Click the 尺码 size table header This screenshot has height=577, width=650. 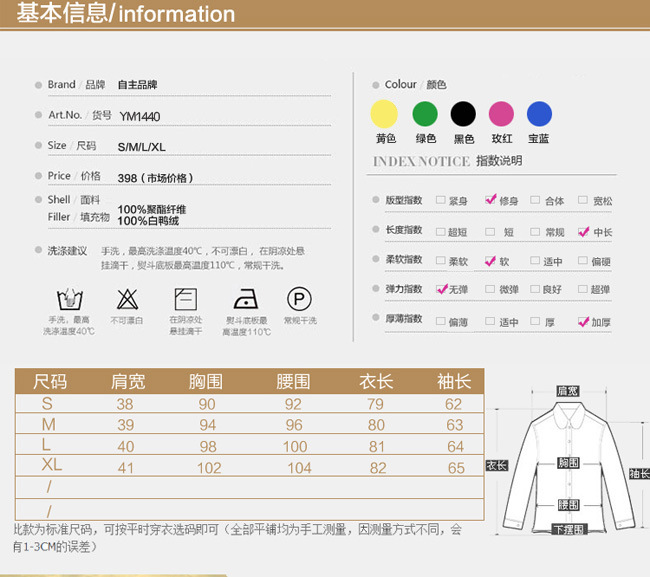point(50,382)
